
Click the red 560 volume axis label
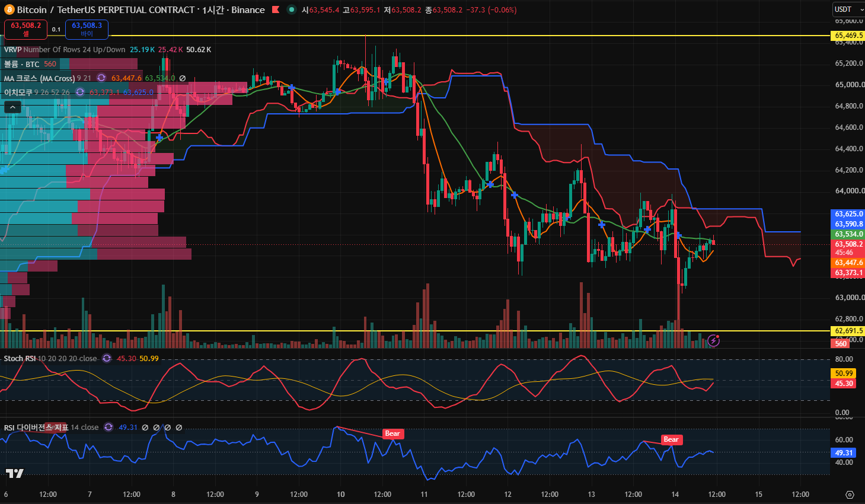[x=841, y=344]
